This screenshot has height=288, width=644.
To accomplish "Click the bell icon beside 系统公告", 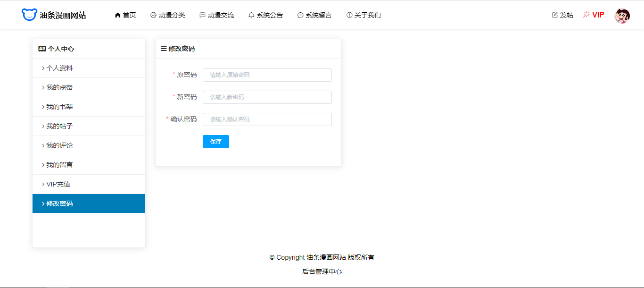I will pos(251,15).
